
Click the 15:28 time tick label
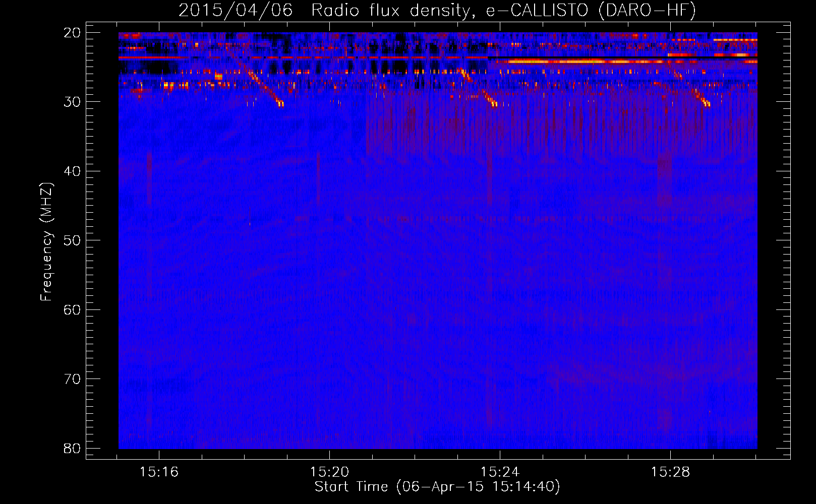670,472
